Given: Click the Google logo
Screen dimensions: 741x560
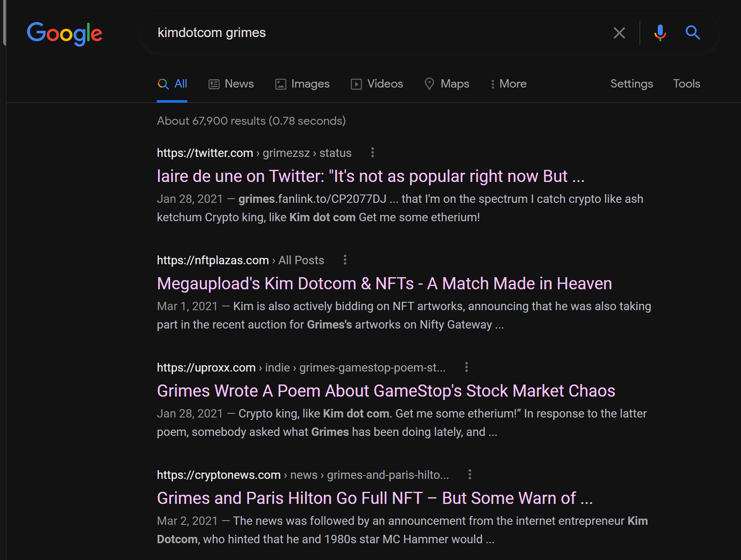Looking at the screenshot, I should coord(64,34).
